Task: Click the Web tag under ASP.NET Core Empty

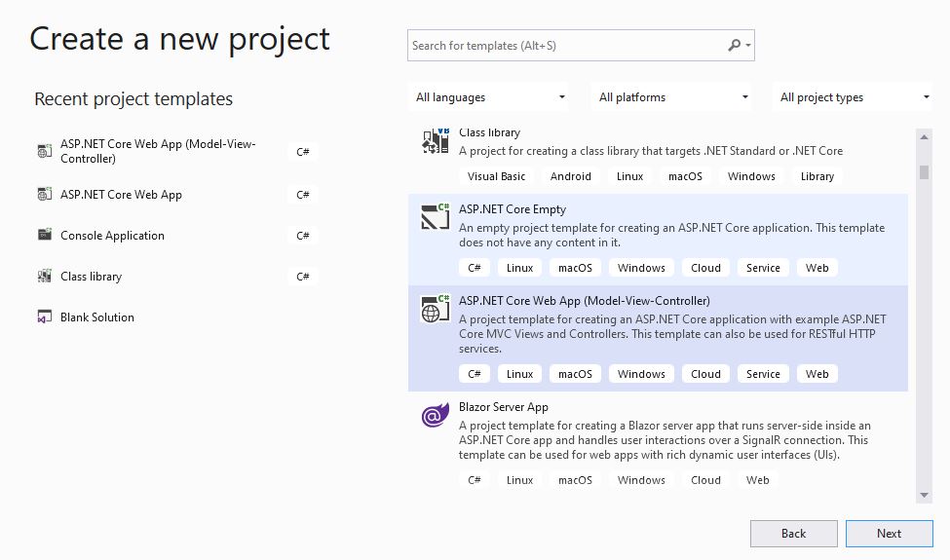Action: click(x=817, y=268)
